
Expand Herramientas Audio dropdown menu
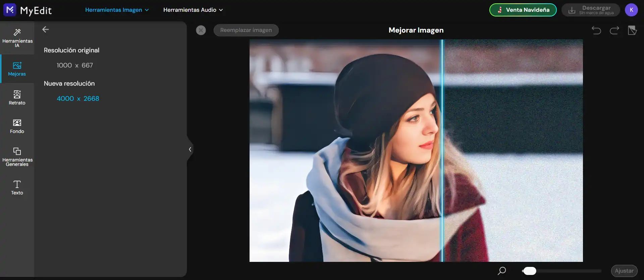click(x=193, y=10)
